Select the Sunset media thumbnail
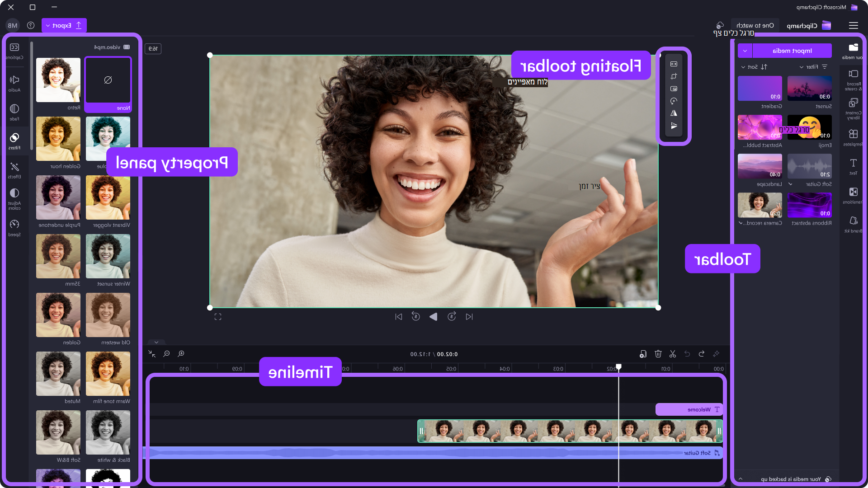This screenshot has height=488, width=868. point(809,89)
